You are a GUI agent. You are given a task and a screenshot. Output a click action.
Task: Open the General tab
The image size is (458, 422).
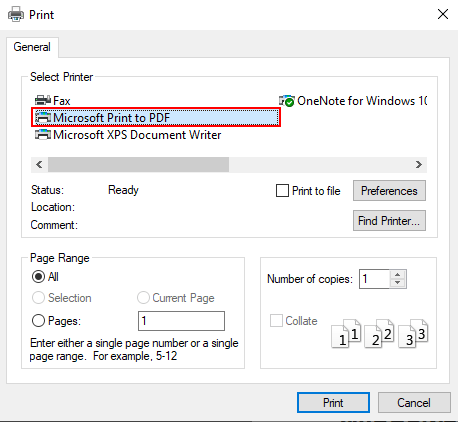pos(32,47)
